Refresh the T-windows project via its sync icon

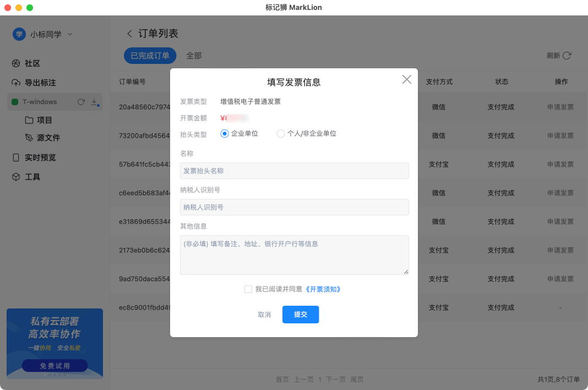pos(81,101)
